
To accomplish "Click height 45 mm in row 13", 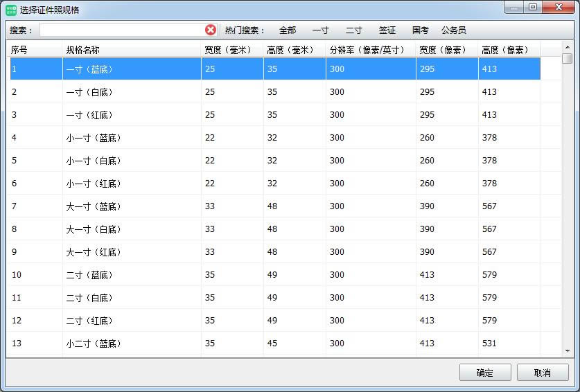I will (295, 344).
